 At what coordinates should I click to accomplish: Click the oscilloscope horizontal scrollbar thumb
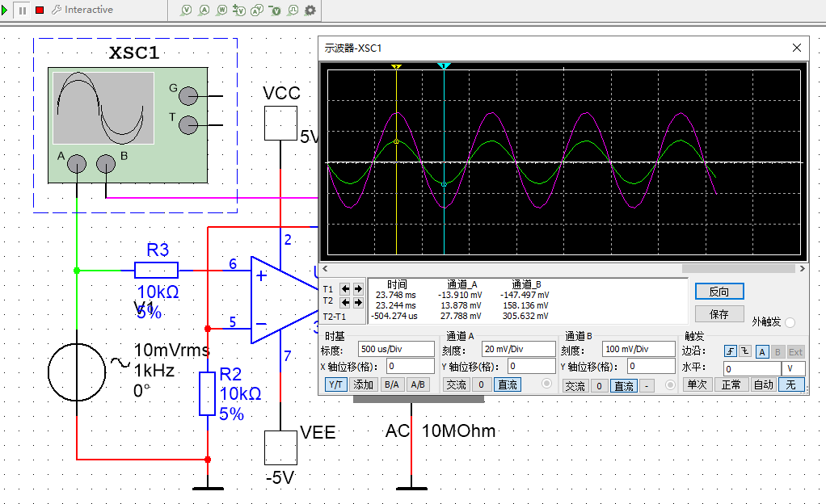738,269
